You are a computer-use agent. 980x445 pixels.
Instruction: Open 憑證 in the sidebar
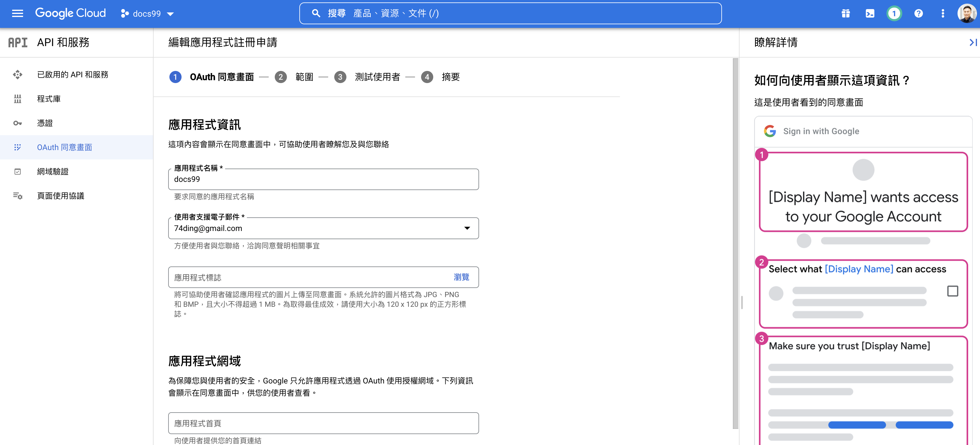pos(45,123)
